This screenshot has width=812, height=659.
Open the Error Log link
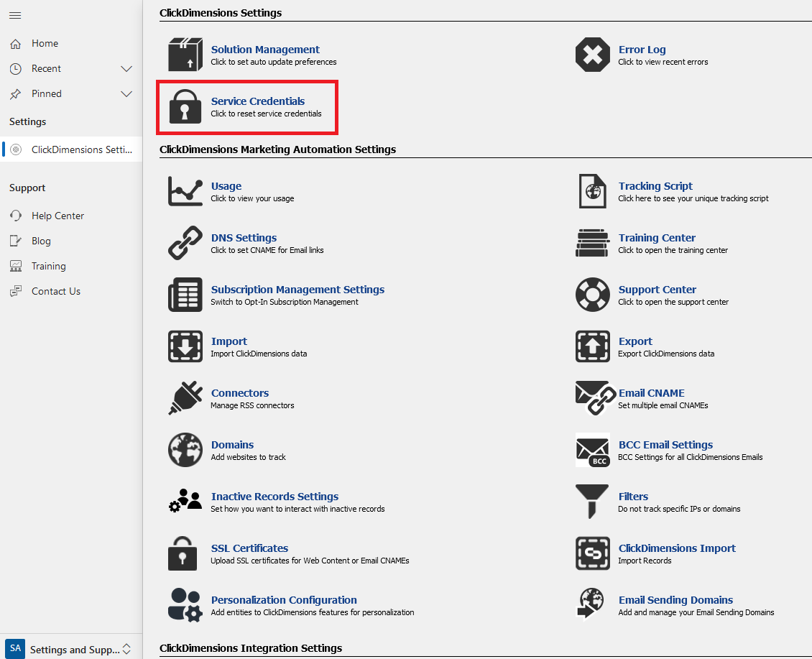[642, 49]
